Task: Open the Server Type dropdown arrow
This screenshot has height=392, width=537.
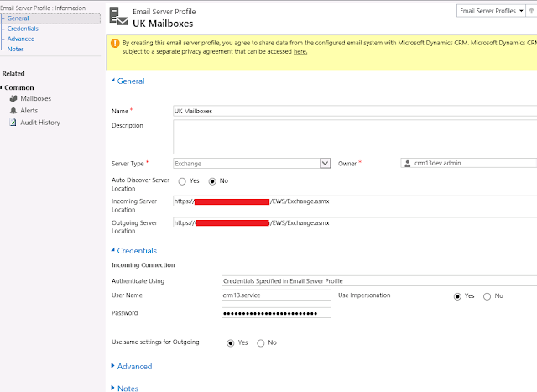Action: pyautogui.click(x=325, y=164)
